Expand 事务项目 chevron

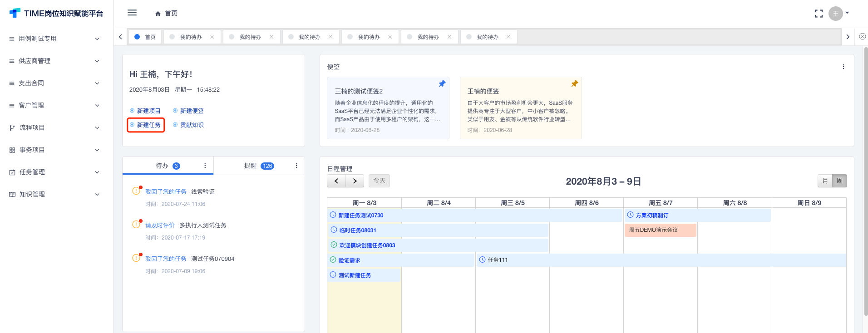pos(97,150)
